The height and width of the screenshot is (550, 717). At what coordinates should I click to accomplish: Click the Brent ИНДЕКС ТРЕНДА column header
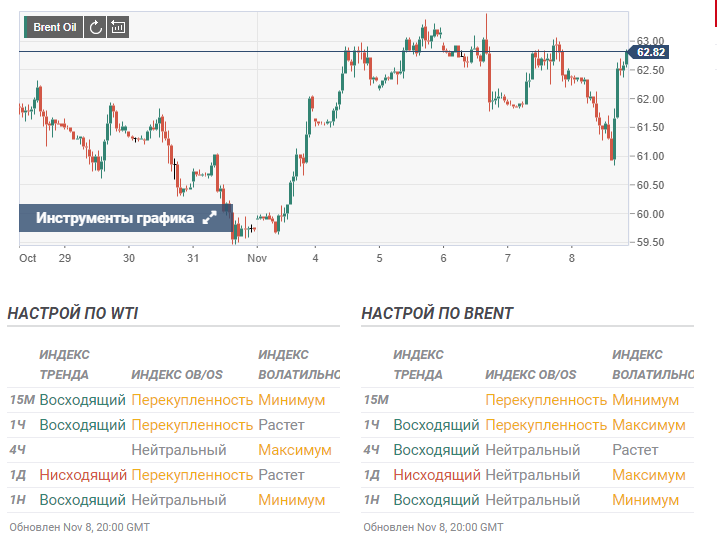[418, 364]
